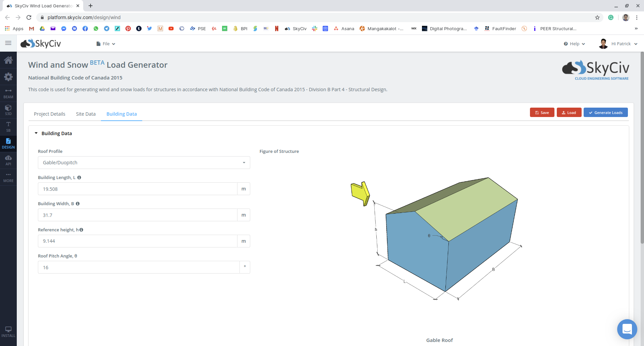This screenshot has width=644, height=346.
Task: Click the red Load button
Action: [x=569, y=113]
